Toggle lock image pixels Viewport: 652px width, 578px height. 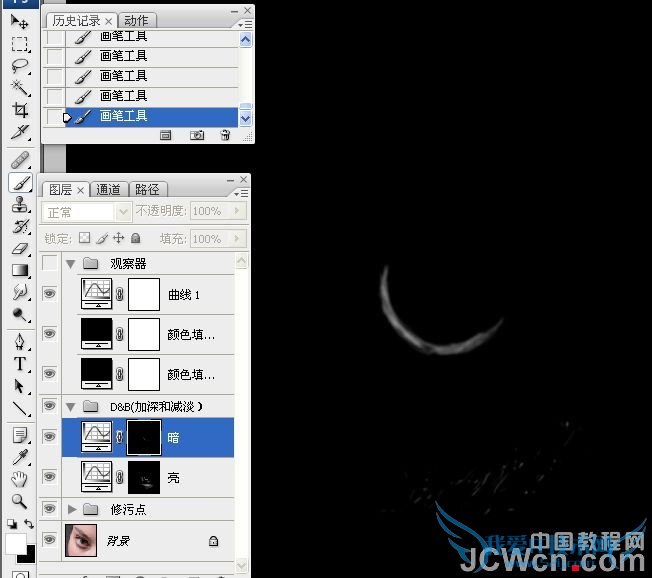tap(101, 238)
